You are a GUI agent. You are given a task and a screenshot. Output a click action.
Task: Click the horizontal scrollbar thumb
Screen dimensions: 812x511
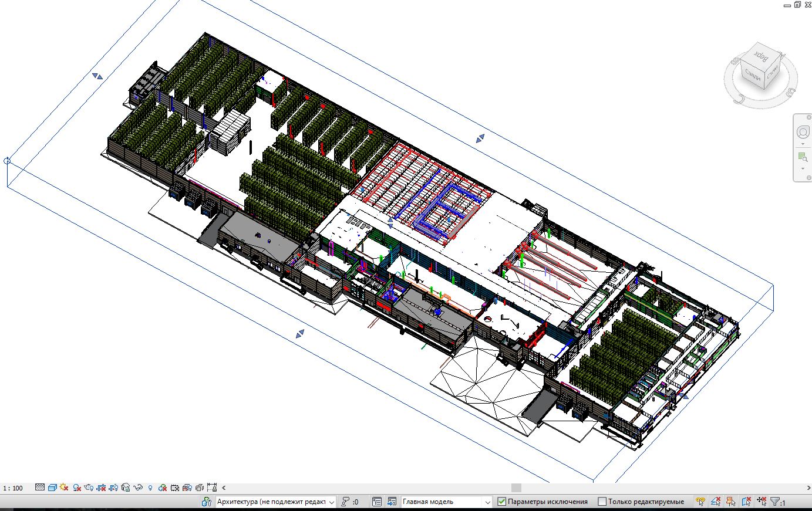(516, 488)
